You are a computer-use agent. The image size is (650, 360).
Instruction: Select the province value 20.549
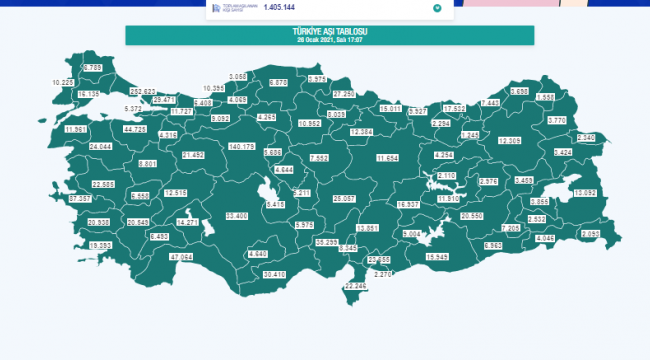pos(138,223)
